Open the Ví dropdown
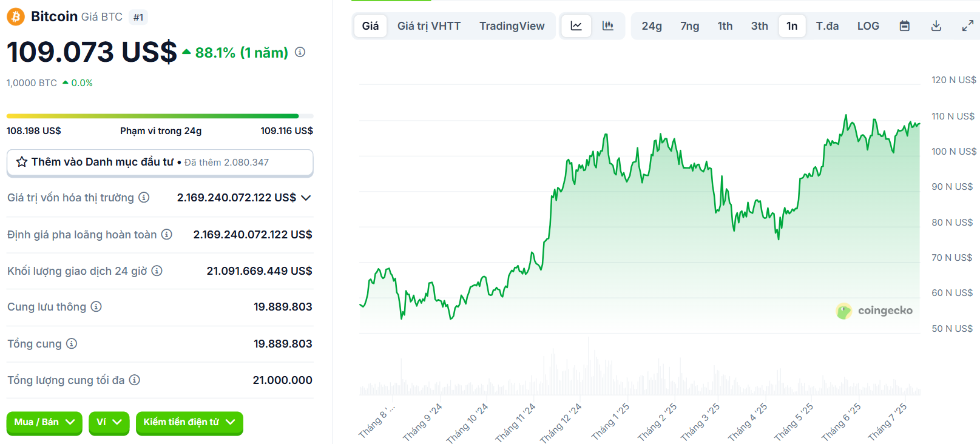The height and width of the screenshot is (444, 980). tap(109, 422)
